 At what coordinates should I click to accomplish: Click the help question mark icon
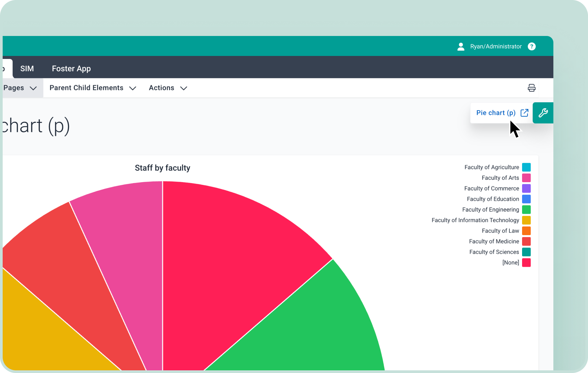[532, 47]
